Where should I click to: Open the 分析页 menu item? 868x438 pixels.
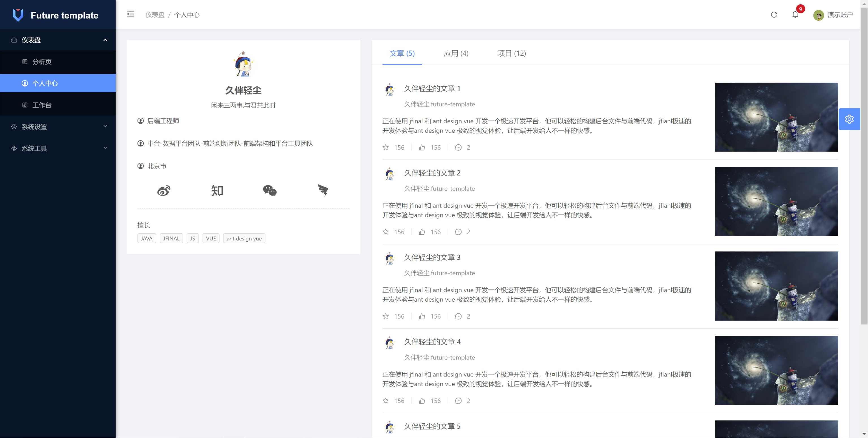42,62
